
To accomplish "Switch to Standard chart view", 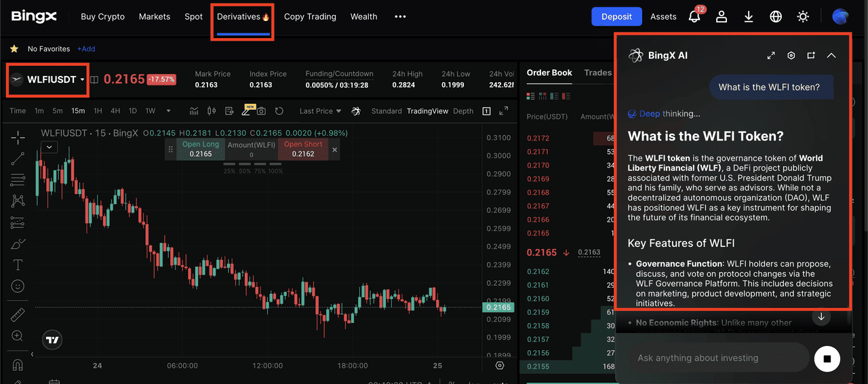I will 387,111.
